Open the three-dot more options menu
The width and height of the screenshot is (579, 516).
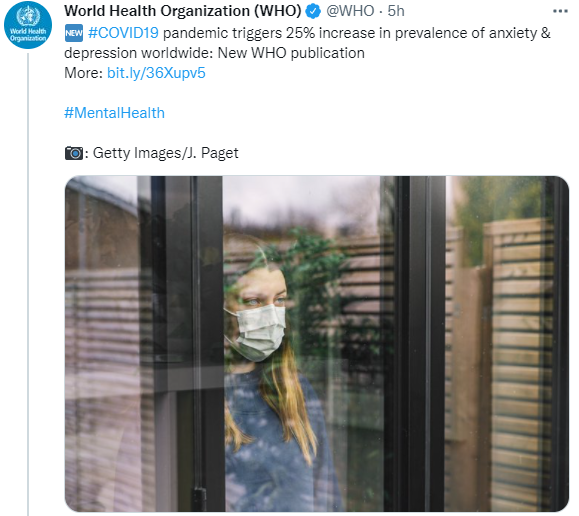(560, 11)
